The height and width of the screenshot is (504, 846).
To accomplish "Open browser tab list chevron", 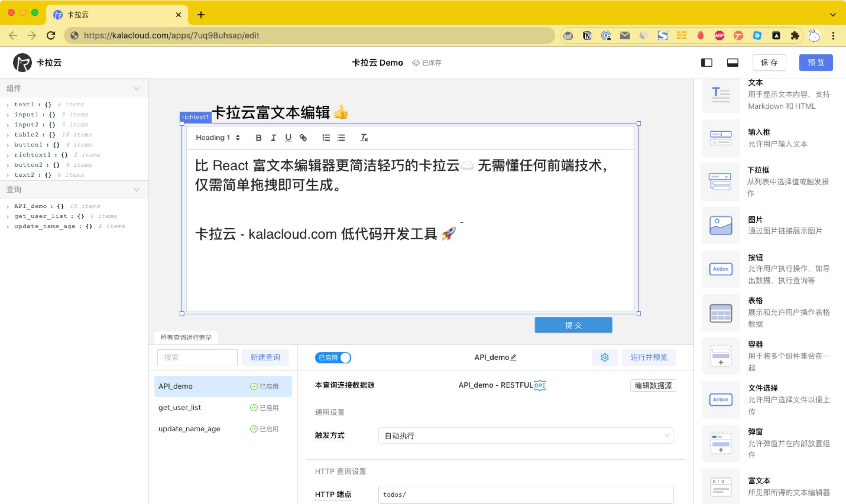I will [x=833, y=14].
